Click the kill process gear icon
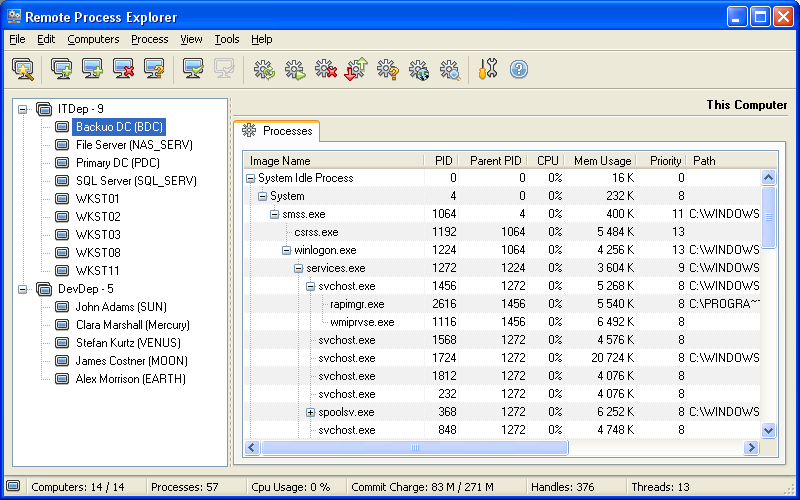 (x=325, y=69)
